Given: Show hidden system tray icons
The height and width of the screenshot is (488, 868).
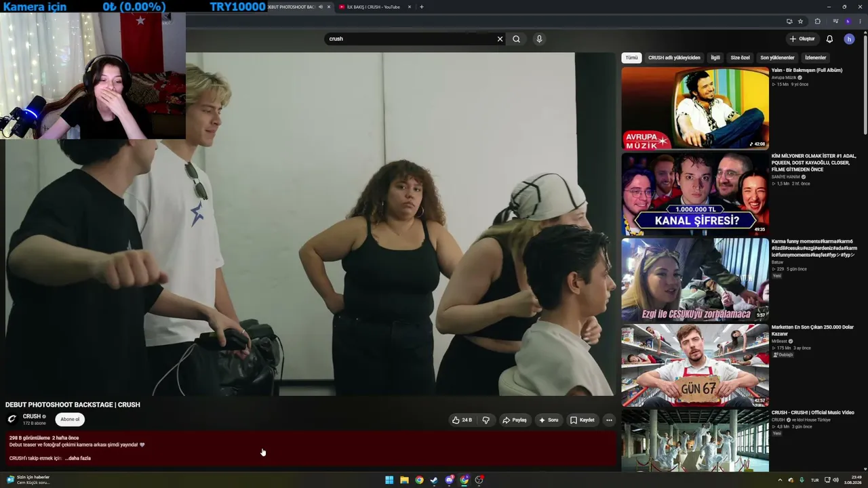Looking at the screenshot, I should [780, 480].
